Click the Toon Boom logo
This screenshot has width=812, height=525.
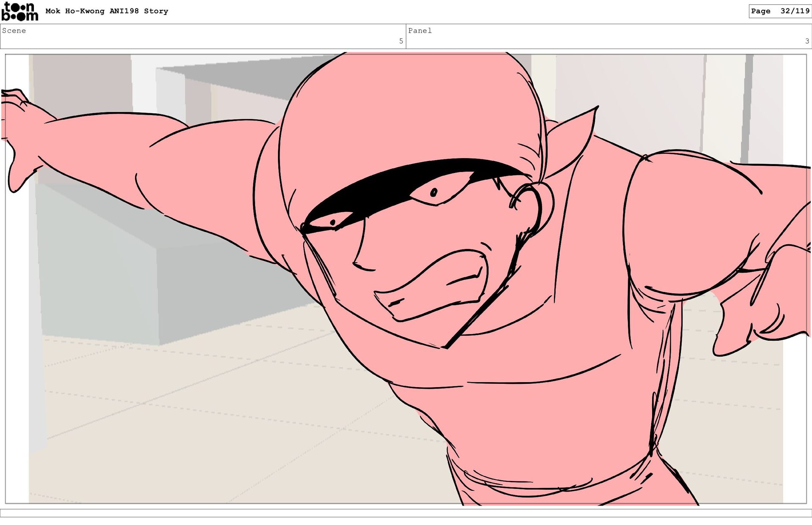(x=19, y=11)
